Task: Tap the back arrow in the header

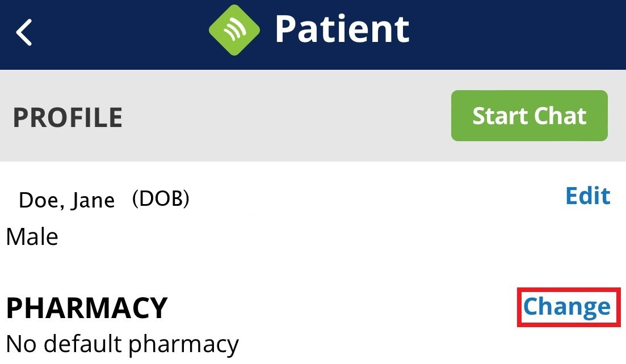Action: pyautogui.click(x=24, y=32)
